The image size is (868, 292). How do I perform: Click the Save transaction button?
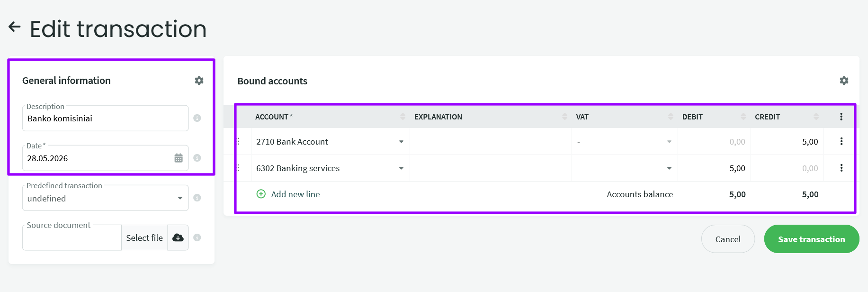click(x=812, y=239)
